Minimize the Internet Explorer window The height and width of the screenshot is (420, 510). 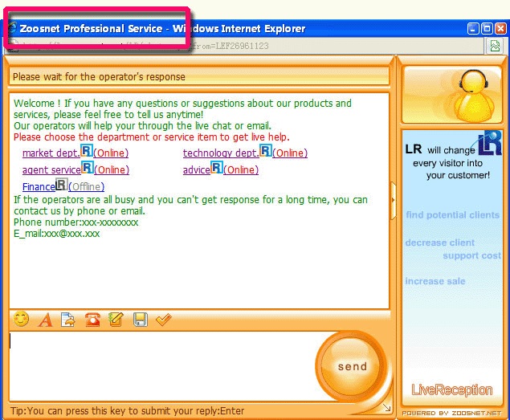(x=473, y=29)
